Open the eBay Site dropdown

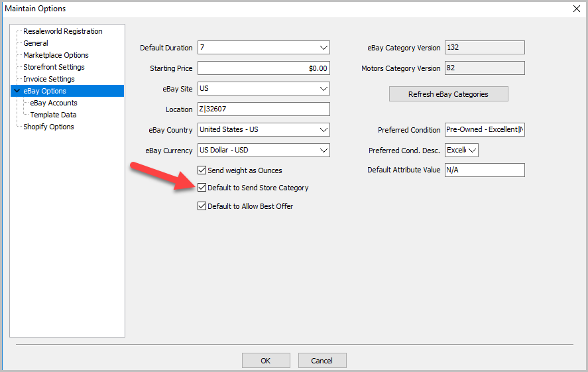pyautogui.click(x=264, y=89)
